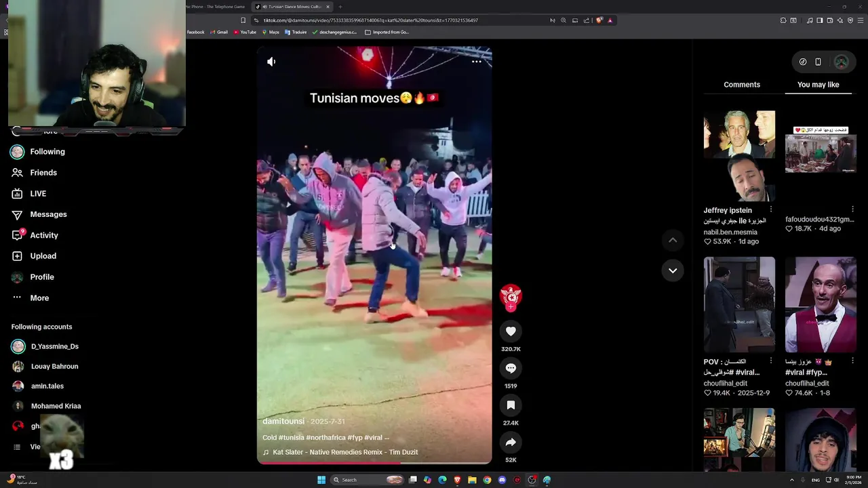This screenshot has width=868, height=488.
Task: Open options for POV video card
Action: click(x=770, y=361)
